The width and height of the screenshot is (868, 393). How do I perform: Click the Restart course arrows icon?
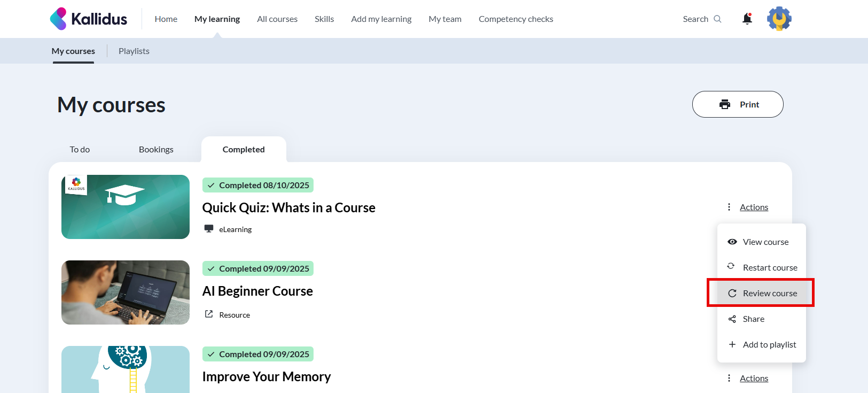tap(731, 266)
